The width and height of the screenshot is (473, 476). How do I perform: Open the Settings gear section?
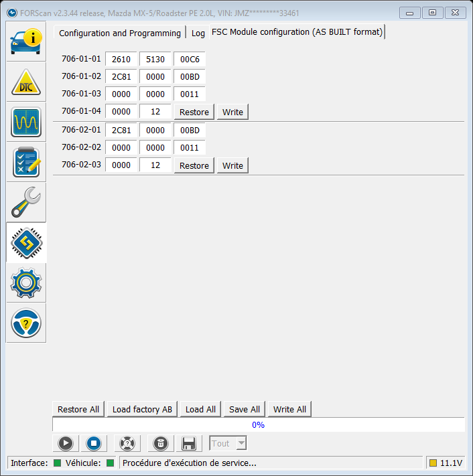coord(26,283)
